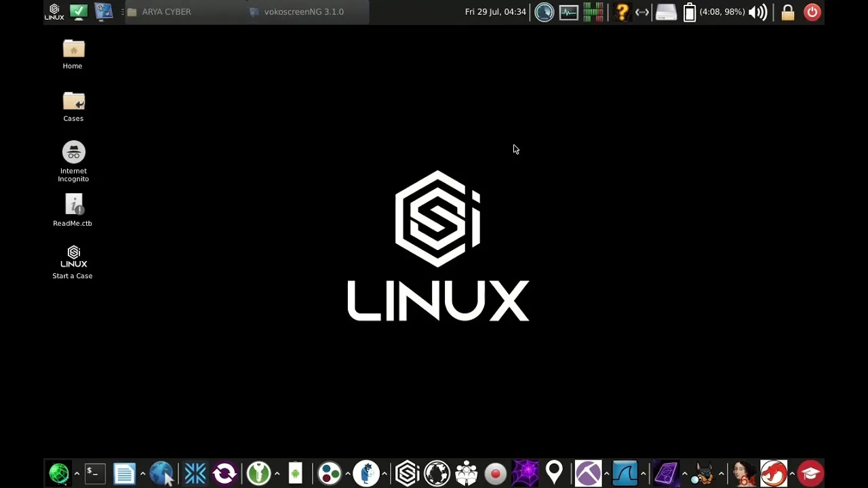
Task: Click the show desktop monitor icon
Action: (103, 12)
